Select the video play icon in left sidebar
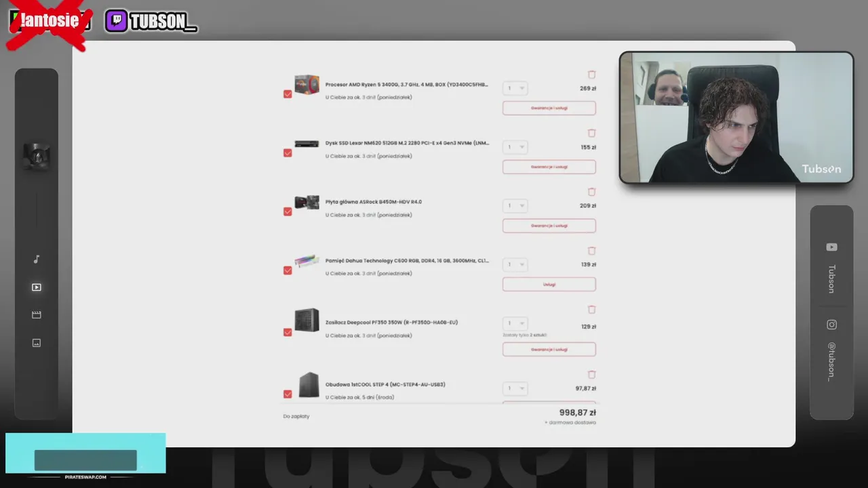Screen dimensions: 868x488 coord(37,287)
